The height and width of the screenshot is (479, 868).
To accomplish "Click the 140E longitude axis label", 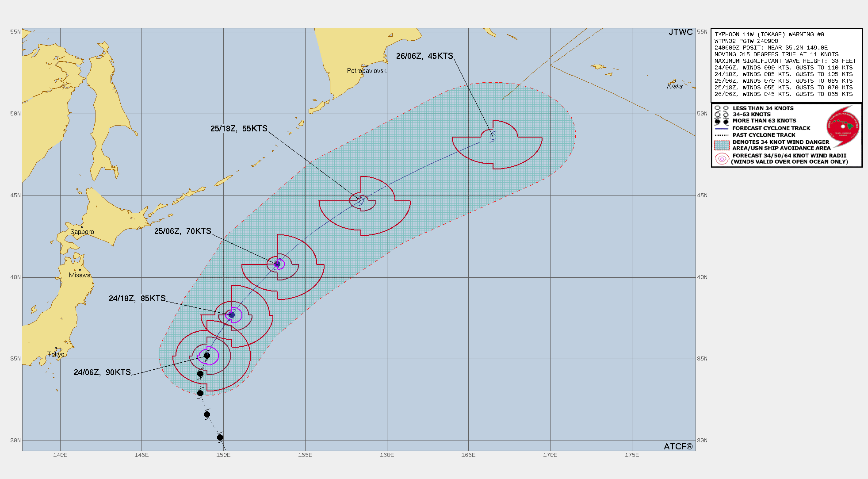I will (60, 455).
